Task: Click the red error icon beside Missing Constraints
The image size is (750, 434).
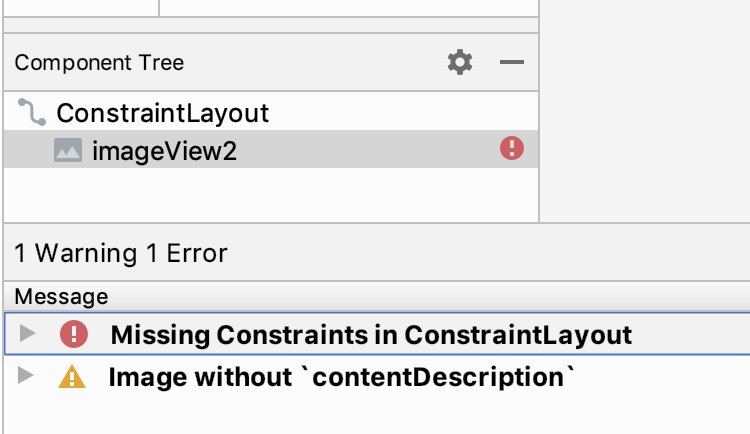Action: pos(73,334)
